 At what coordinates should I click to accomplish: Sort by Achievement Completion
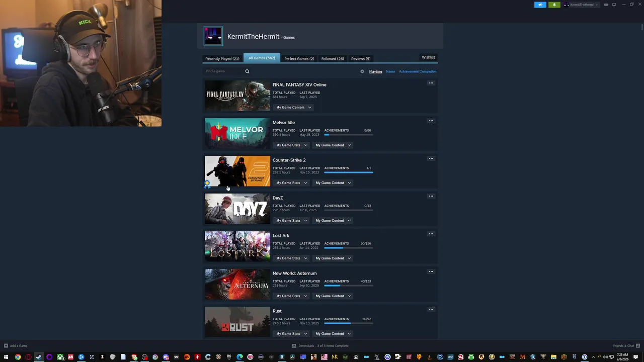point(418,71)
